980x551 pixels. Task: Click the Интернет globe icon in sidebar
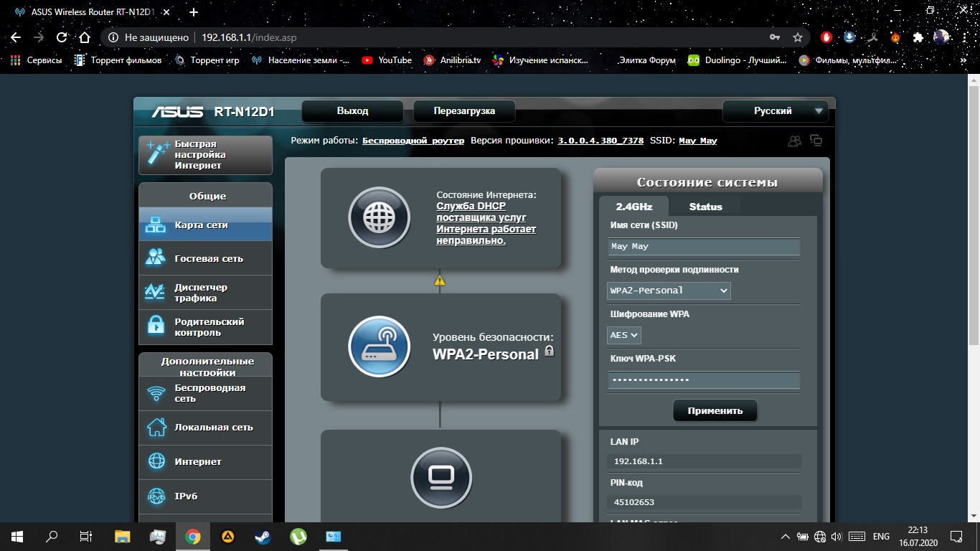[156, 461]
